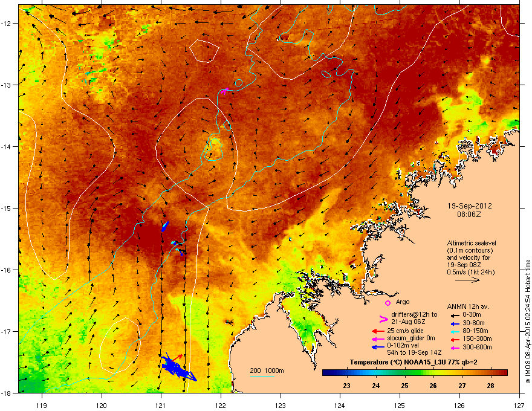Click the '-16' latitude axis label
This screenshot has width=532, height=411.
click(7, 270)
